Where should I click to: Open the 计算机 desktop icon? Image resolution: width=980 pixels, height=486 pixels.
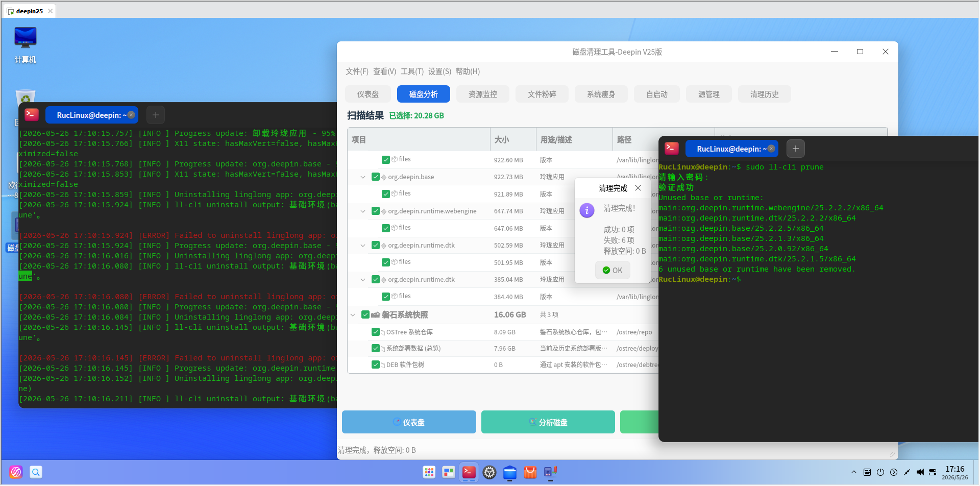25,45
